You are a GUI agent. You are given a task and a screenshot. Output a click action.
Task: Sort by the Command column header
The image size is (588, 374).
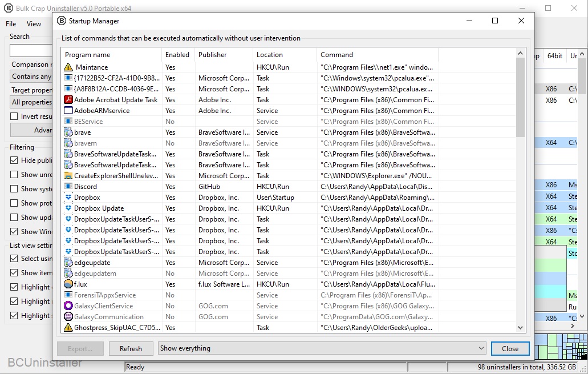(378, 55)
